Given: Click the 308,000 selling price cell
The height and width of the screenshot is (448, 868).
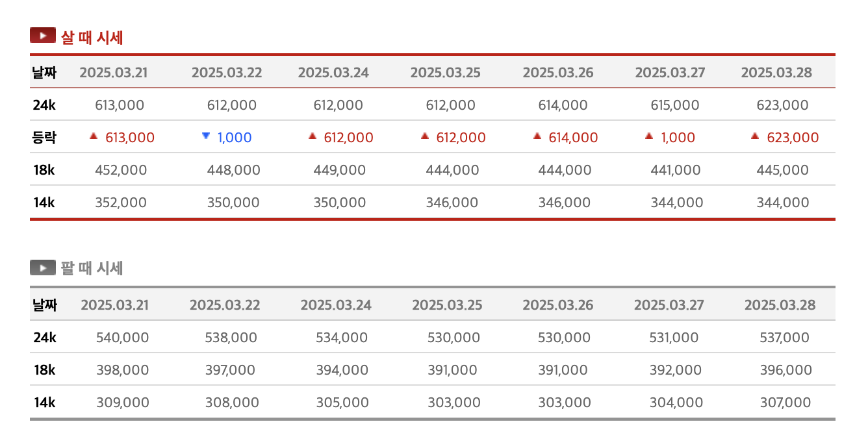Looking at the screenshot, I should point(232,403).
